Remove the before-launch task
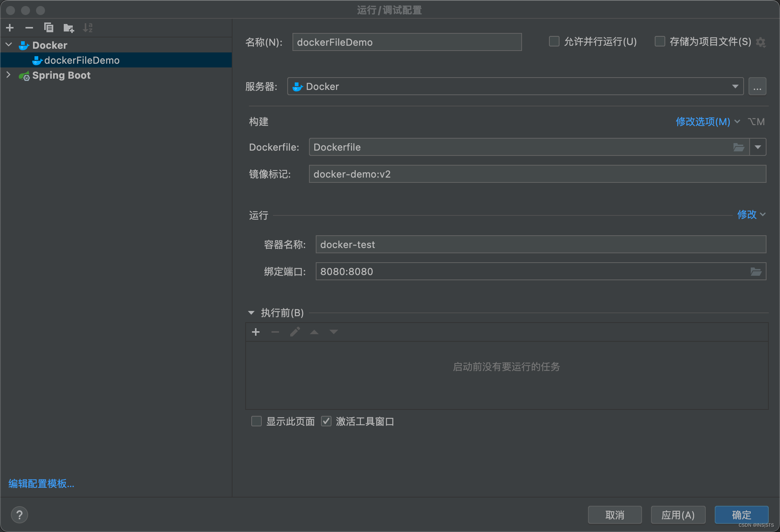 click(275, 332)
